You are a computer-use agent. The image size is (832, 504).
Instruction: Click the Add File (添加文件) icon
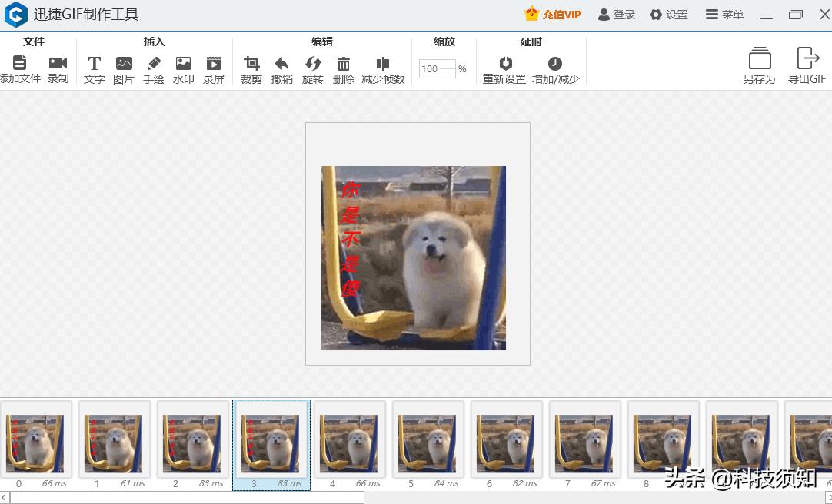(20, 64)
